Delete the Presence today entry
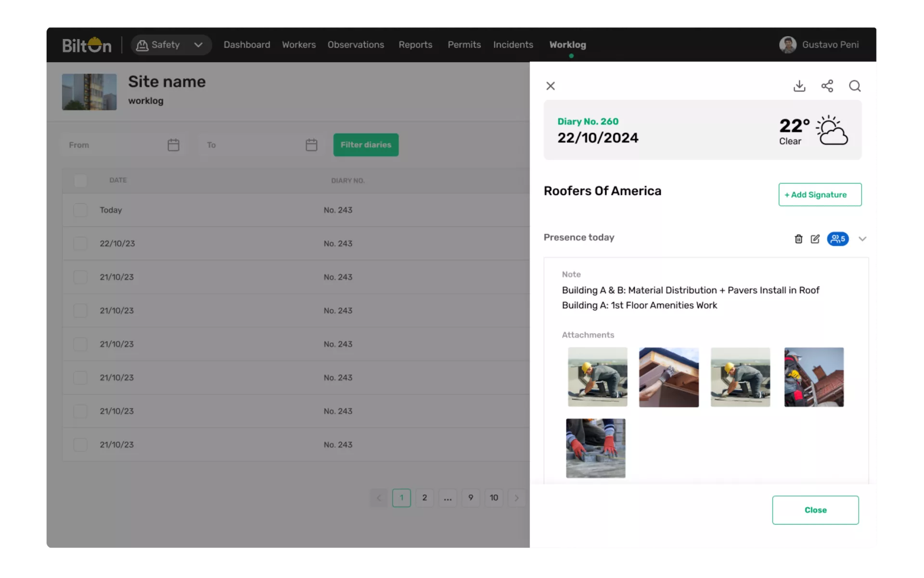924x578 pixels. (798, 239)
